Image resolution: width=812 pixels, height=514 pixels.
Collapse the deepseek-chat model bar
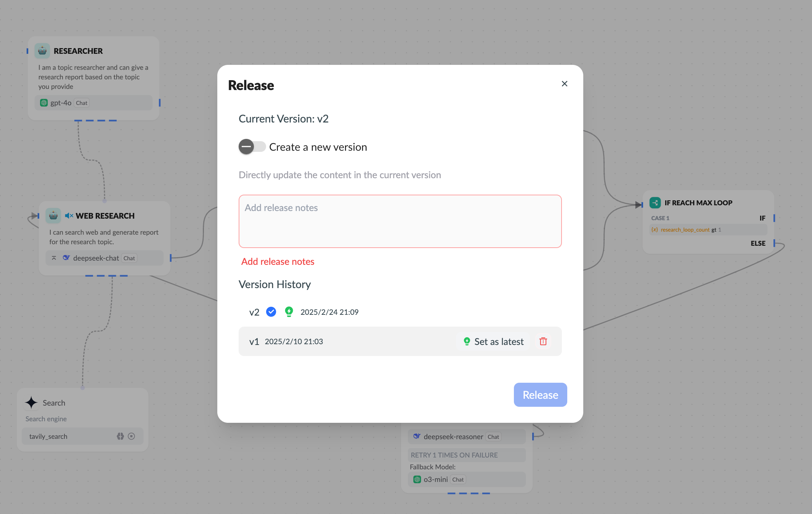54,258
